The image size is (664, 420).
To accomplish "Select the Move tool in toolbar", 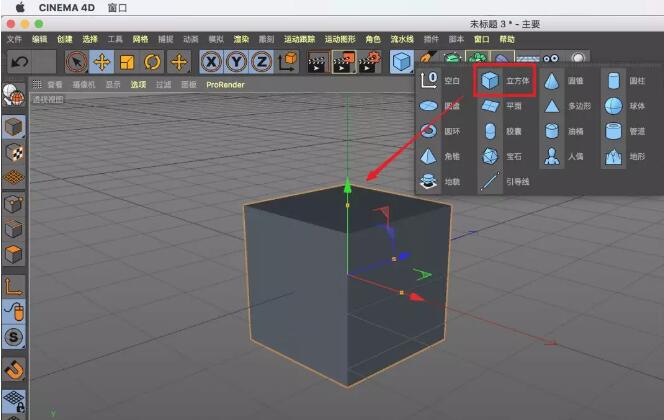I will click(x=102, y=62).
